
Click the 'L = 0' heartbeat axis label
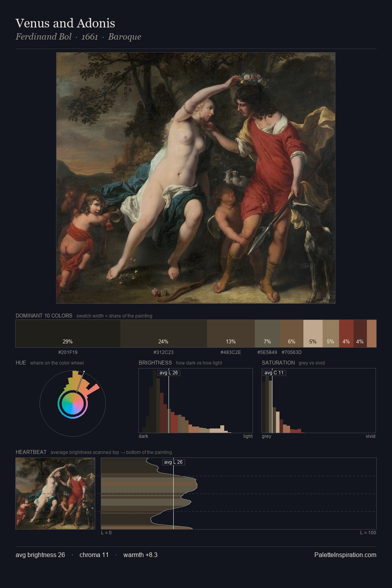pos(106,533)
